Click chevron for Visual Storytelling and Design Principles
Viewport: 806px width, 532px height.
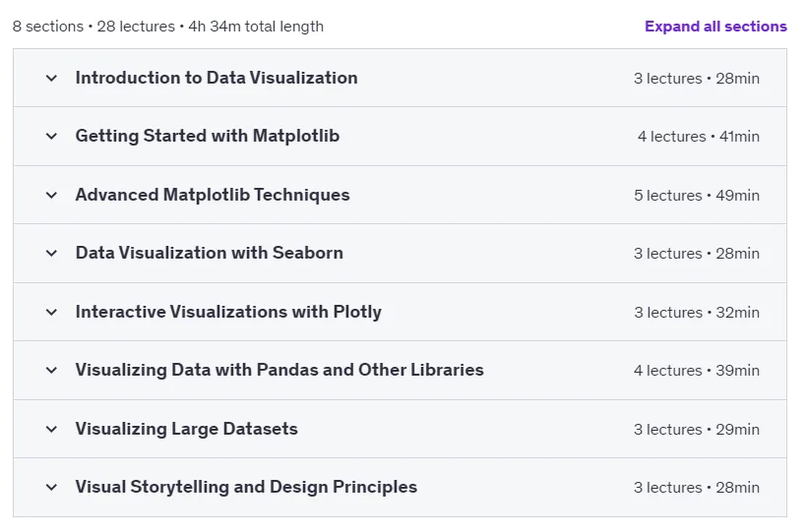(51, 488)
